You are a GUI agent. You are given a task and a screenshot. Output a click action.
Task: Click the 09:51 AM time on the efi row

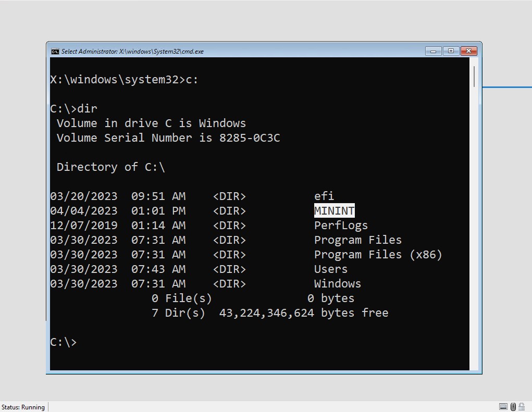point(158,196)
